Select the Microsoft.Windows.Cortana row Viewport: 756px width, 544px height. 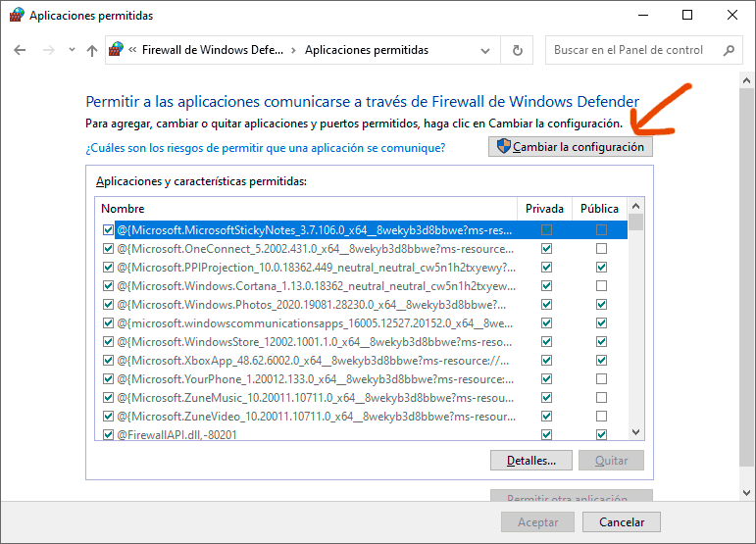coord(362,286)
